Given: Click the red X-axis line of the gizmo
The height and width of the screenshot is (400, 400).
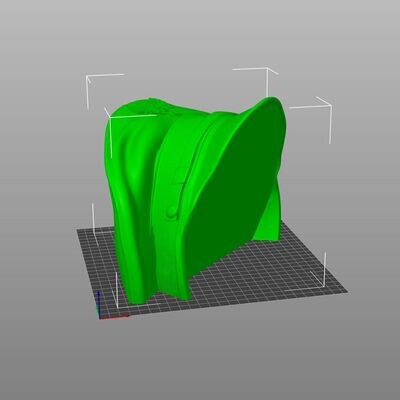Looking at the screenshot, I should [114, 317].
